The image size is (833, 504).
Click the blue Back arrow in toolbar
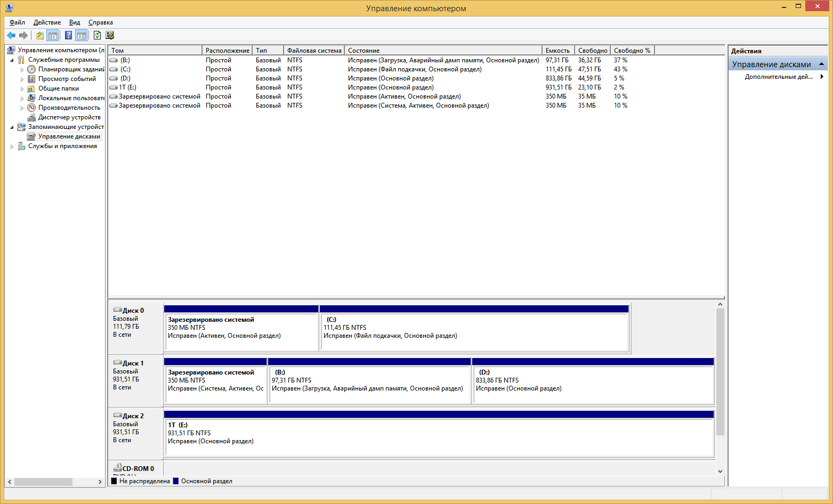tap(11, 35)
